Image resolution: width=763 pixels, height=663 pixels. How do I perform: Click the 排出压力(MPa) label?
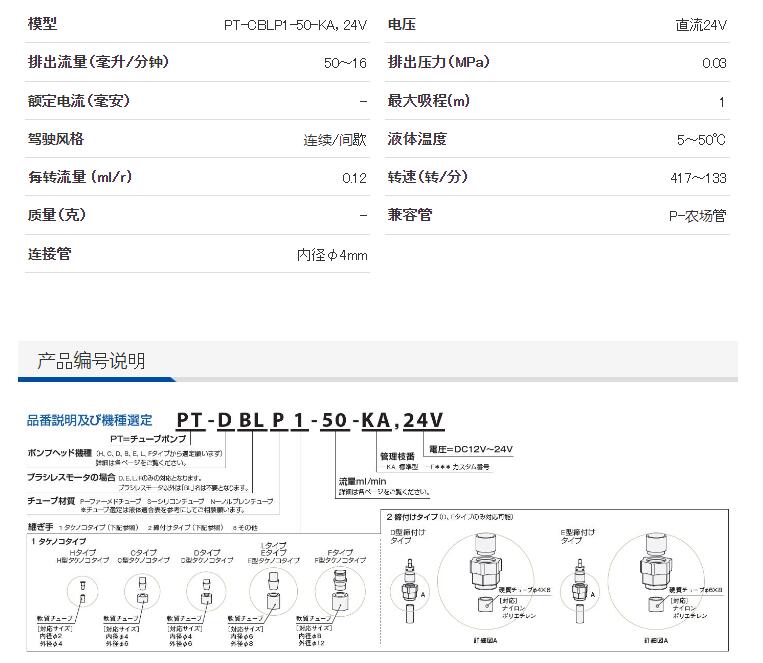(x=439, y=62)
